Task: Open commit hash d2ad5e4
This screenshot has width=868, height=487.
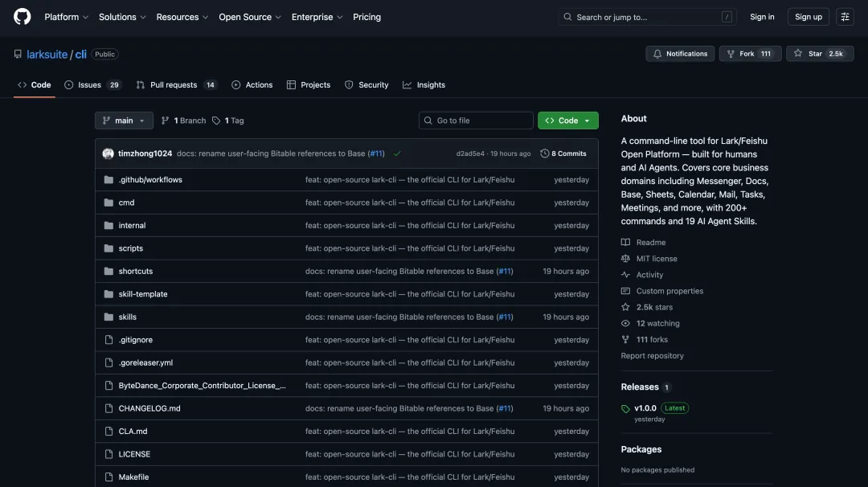Action: tap(470, 153)
